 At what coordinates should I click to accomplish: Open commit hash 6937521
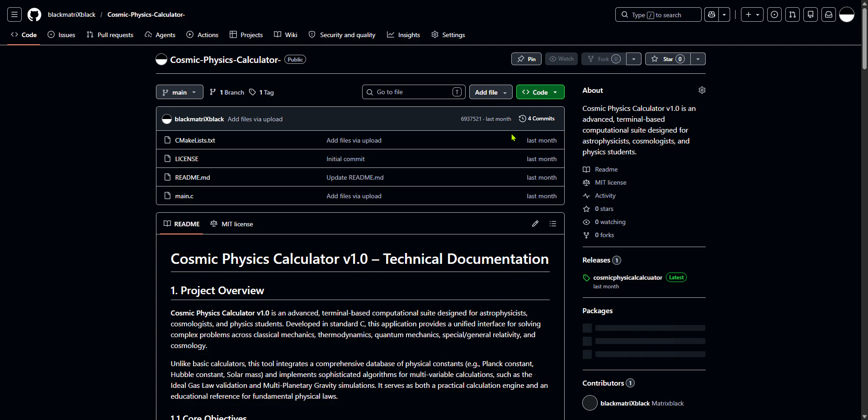click(471, 119)
